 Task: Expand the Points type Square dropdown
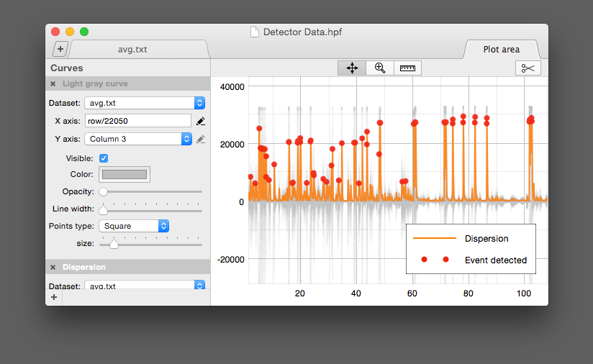tap(134, 226)
